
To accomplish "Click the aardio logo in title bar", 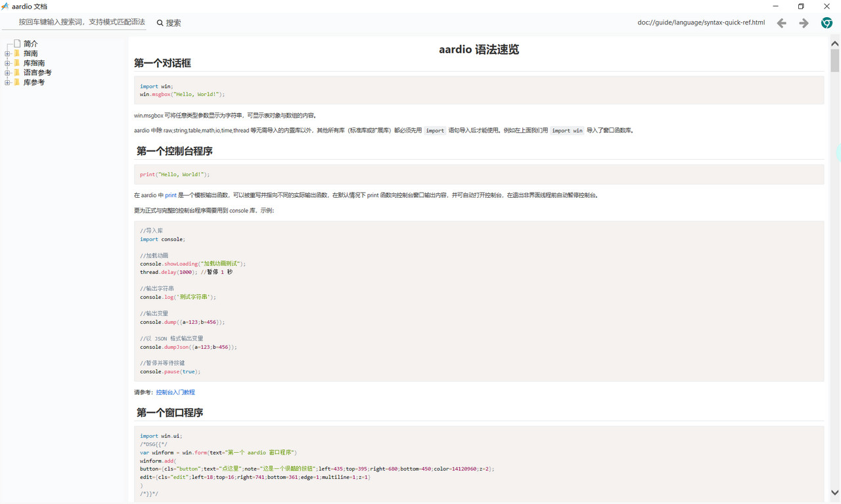I will point(5,7).
